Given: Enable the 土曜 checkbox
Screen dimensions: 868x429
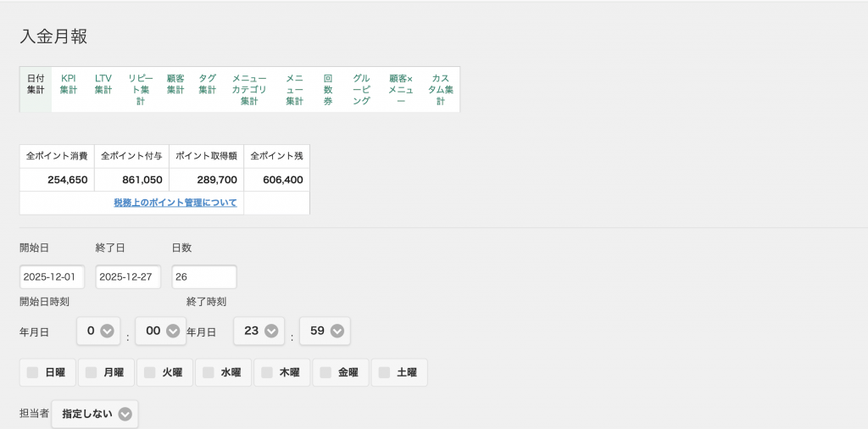Looking at the screenshot, I should 384,372.
